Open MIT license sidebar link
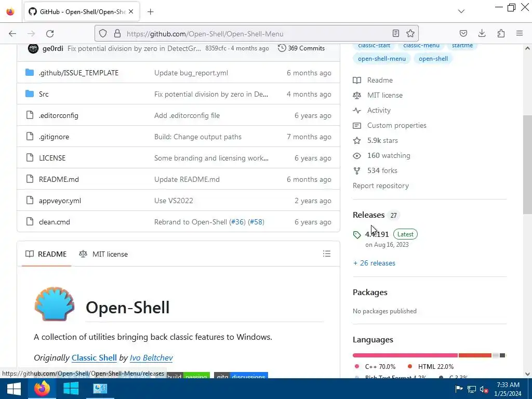 coord(378,96)
